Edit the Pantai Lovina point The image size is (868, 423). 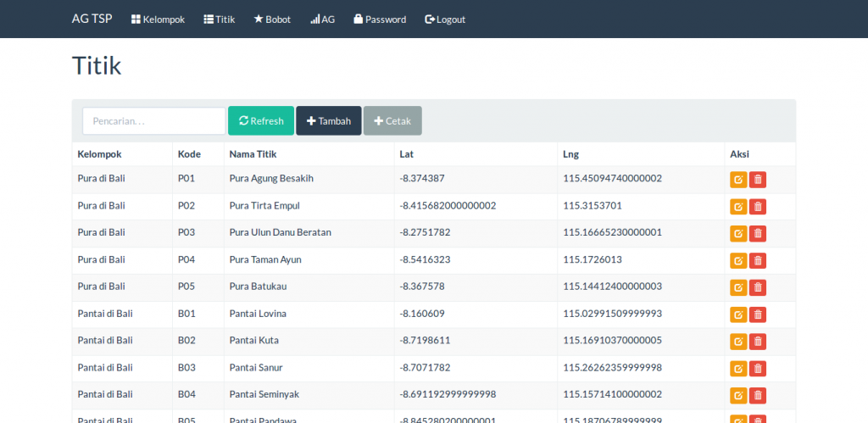click(x=738, y=314)
